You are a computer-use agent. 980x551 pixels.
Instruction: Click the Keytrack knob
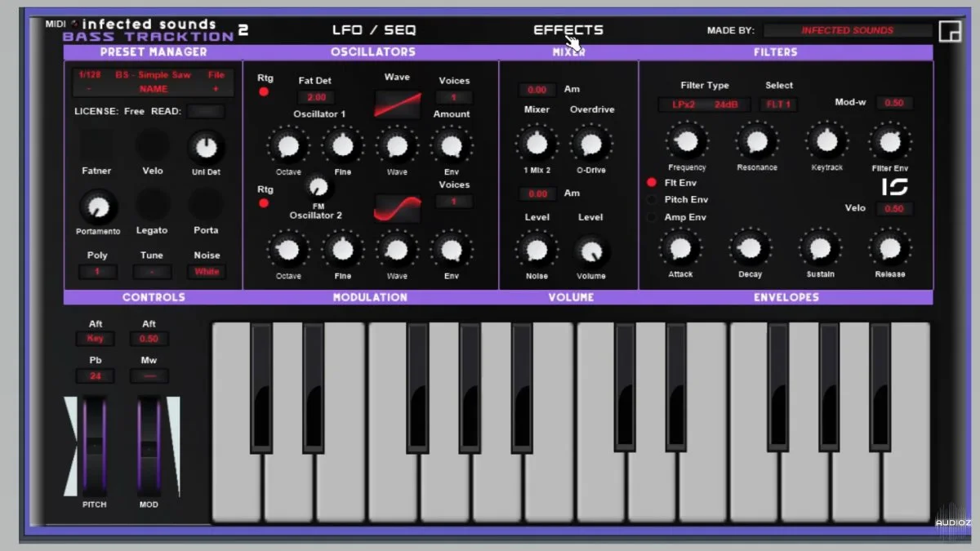826,141
